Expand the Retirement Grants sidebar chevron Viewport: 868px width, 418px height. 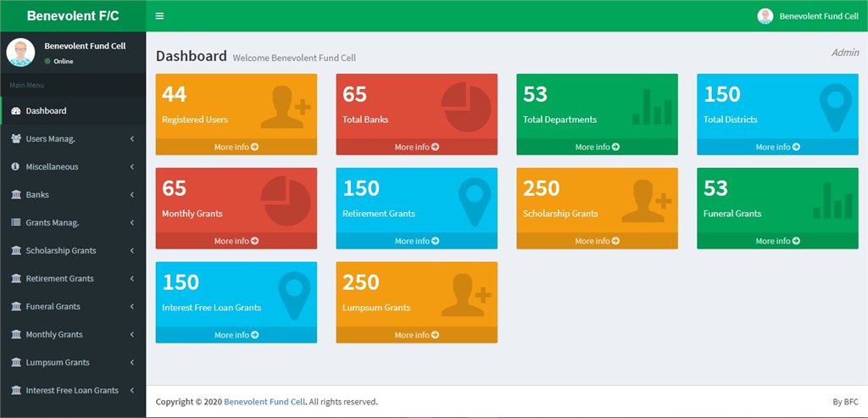(132, 279)
